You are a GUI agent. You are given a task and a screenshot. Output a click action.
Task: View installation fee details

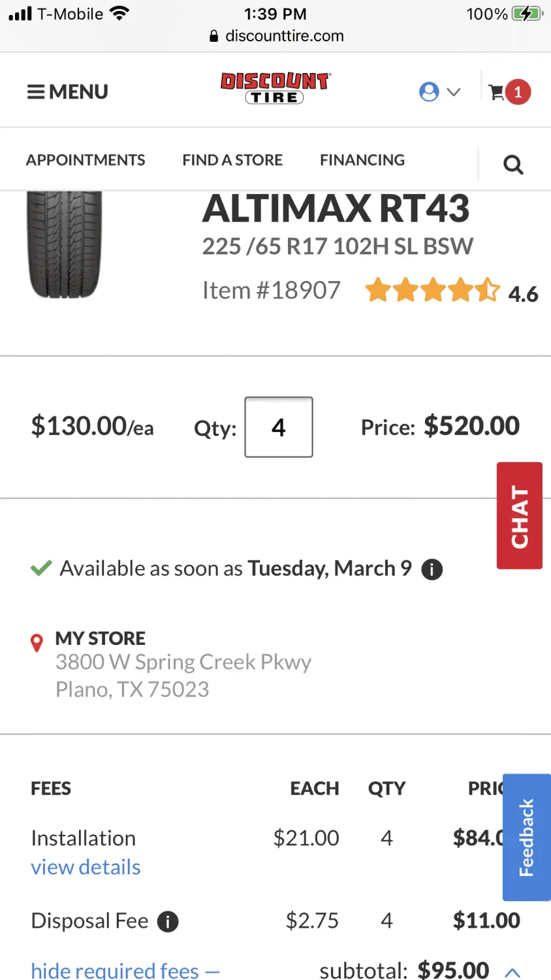(86, 867)
